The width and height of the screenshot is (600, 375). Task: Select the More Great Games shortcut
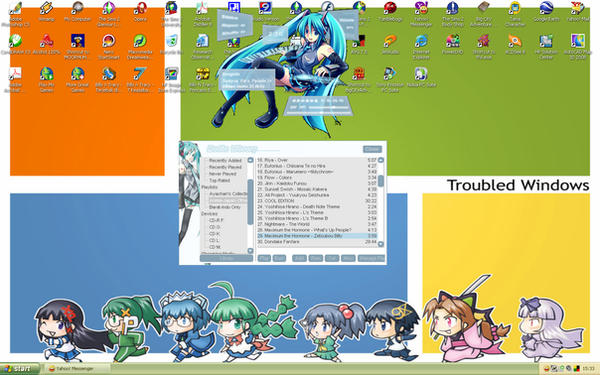pyautogui.click(x=78, y=80)
